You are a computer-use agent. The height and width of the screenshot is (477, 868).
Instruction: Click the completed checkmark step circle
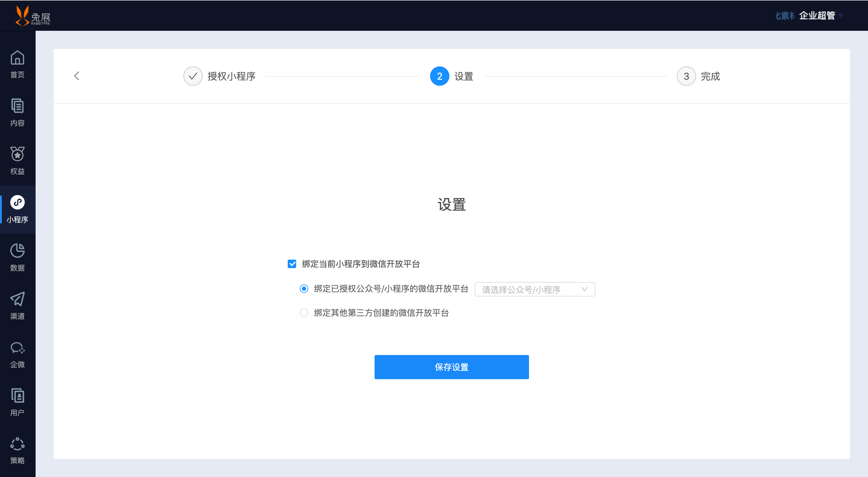pos(193,76)
